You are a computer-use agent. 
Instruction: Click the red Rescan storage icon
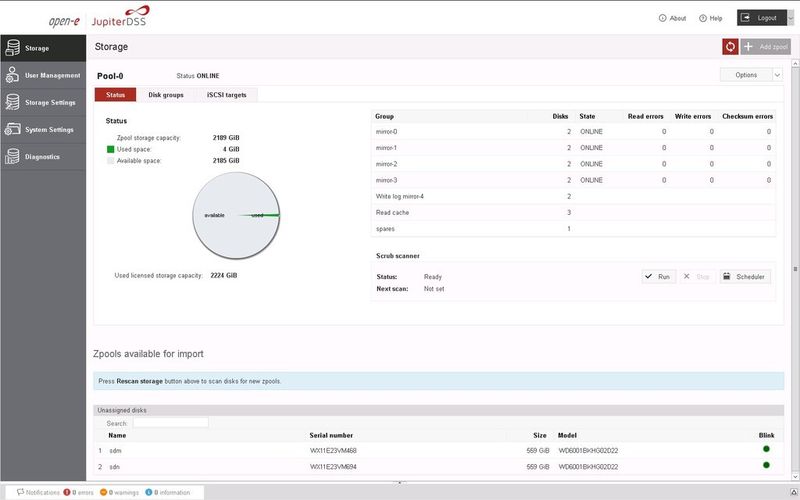pos(730,47)
